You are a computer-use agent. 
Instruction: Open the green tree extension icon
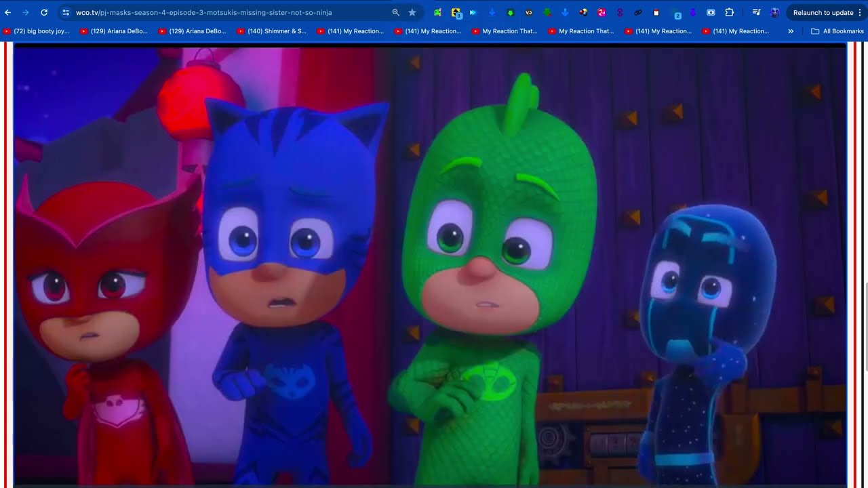point(547,12)
